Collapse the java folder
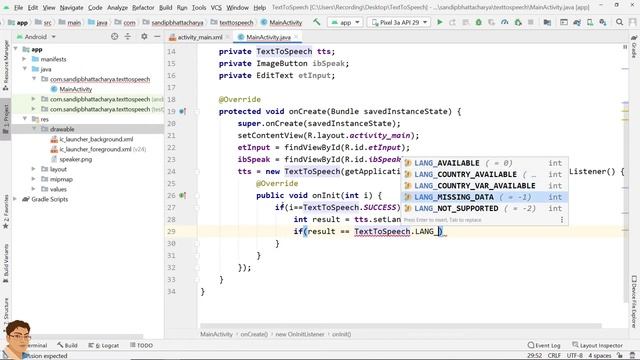The width and height of the screenshot is (640, 360). pos(24,69)
